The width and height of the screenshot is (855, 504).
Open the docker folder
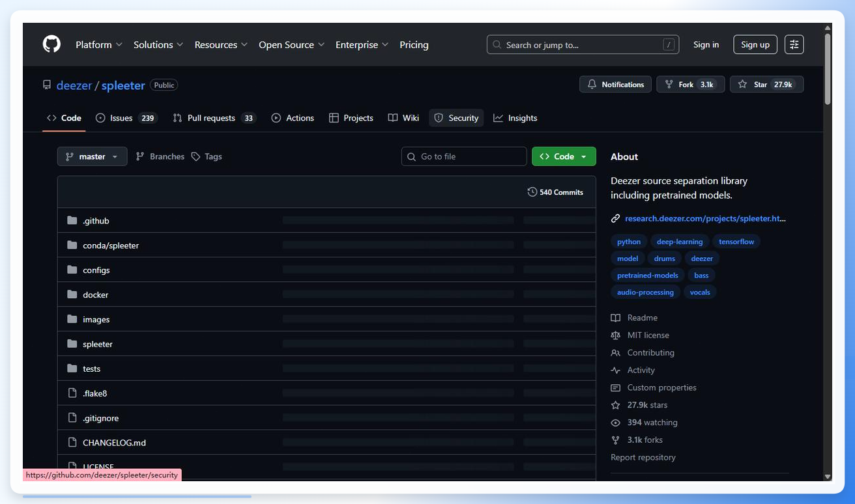pos(96,295)
